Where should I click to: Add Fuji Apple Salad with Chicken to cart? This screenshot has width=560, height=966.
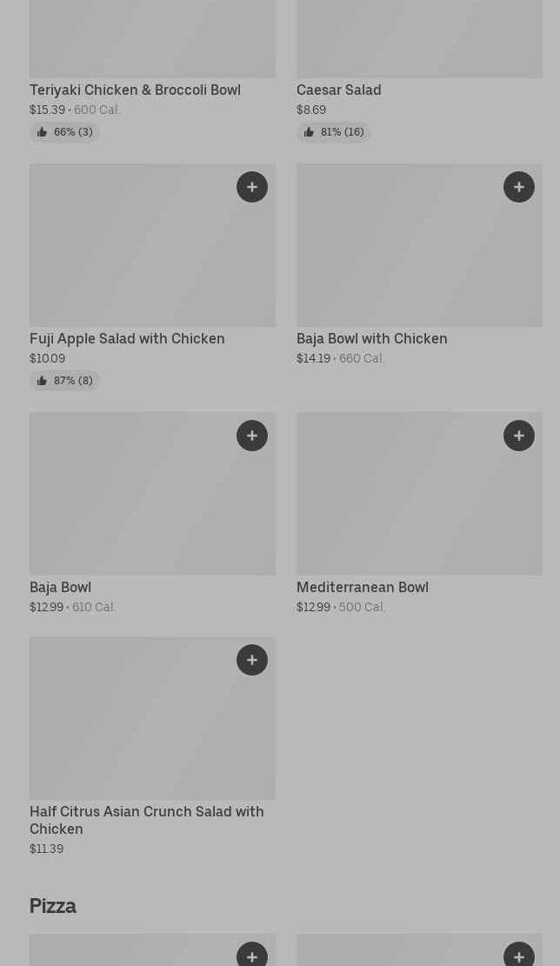pos(252,187)
